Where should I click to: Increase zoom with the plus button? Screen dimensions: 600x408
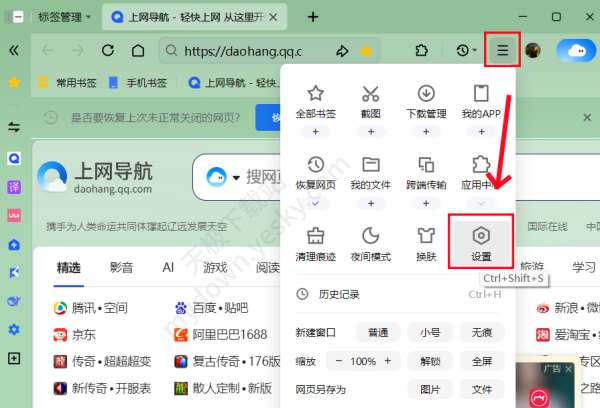[386, 360]
